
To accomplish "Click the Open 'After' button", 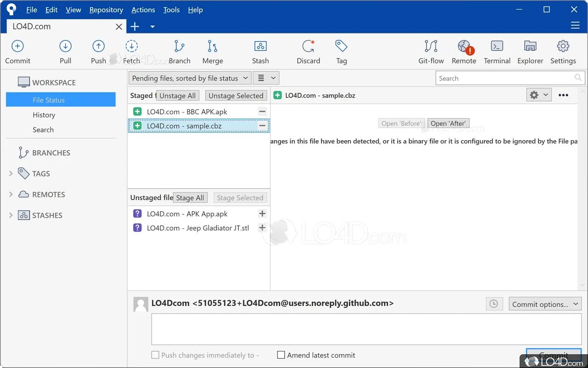I will [x=448, y=123].
